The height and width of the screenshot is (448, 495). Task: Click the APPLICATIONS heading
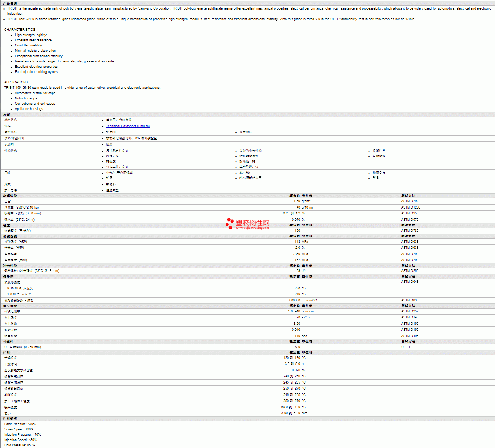click(x=16, y=82)
